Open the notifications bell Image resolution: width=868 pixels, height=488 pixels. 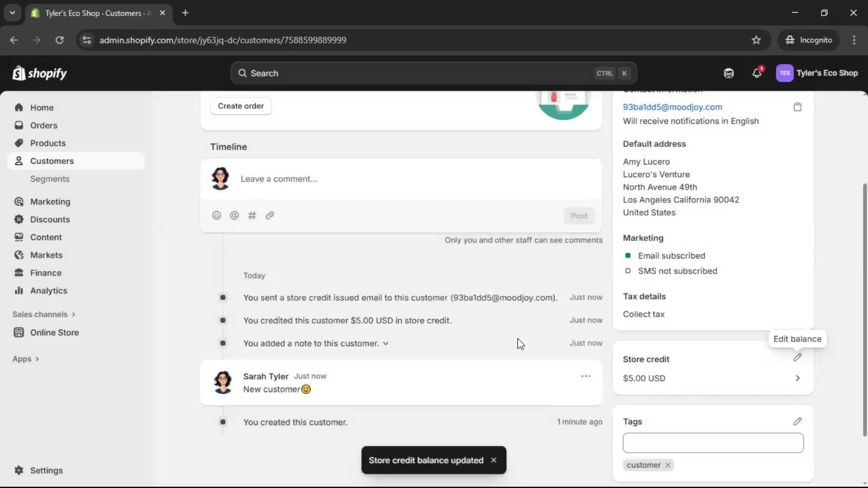coord(757,73)
